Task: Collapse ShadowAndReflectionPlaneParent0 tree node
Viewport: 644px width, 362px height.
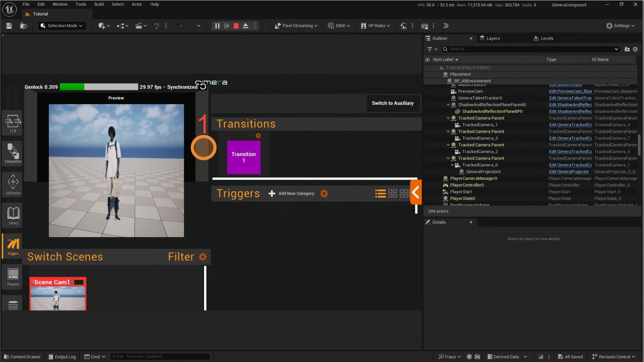Action: tap(448, 105)
